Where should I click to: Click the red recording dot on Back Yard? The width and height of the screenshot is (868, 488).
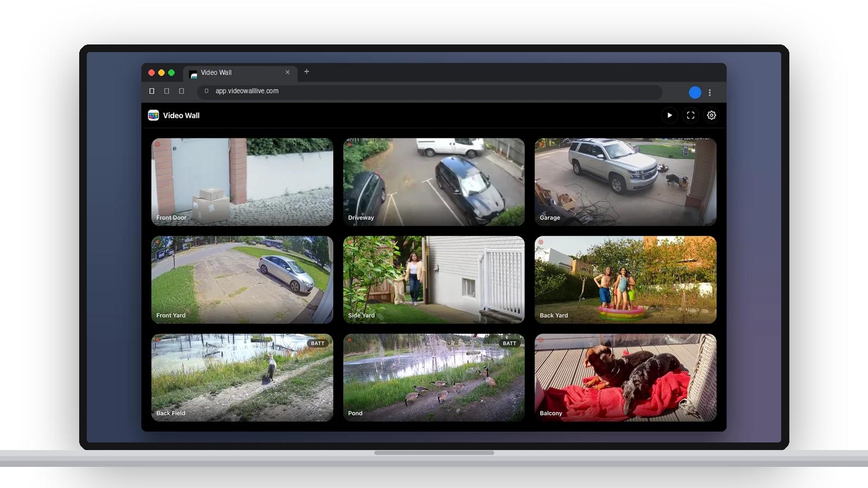[541, 242]
